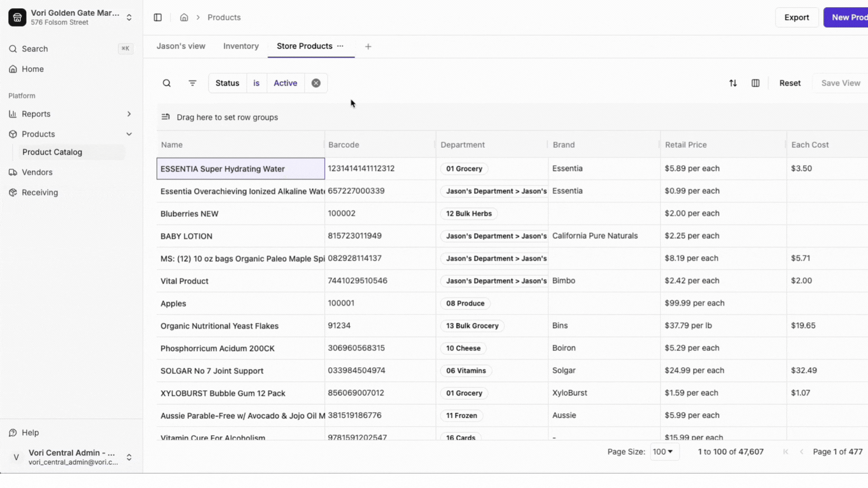Click the New Product button
The image size is (868, 488).
846,17
